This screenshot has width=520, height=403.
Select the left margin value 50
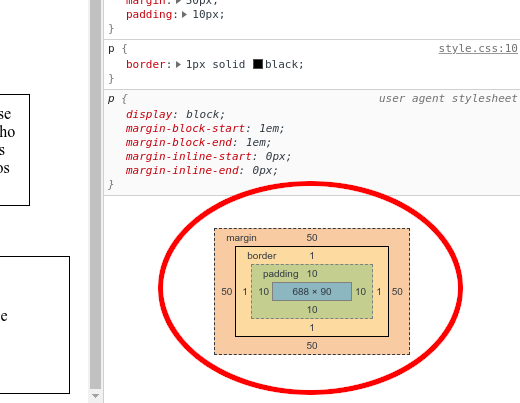(x=227, y=292)
